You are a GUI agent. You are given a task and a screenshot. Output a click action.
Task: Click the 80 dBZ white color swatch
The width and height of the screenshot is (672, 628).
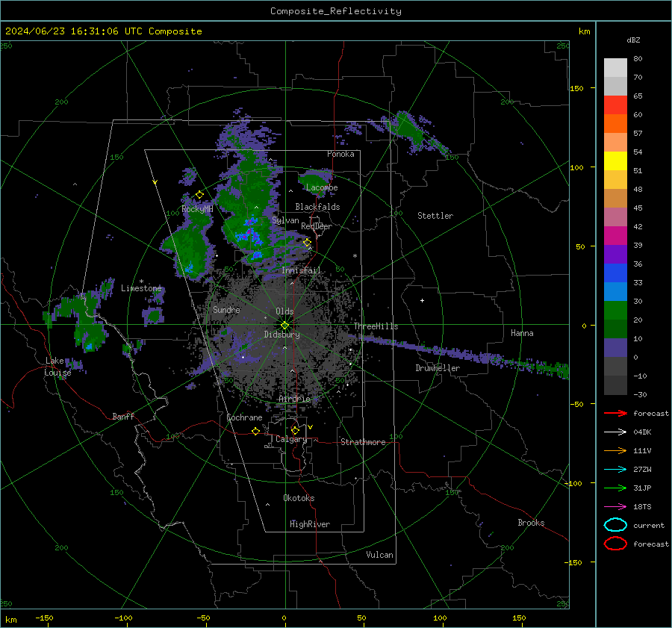click(615, 67)
